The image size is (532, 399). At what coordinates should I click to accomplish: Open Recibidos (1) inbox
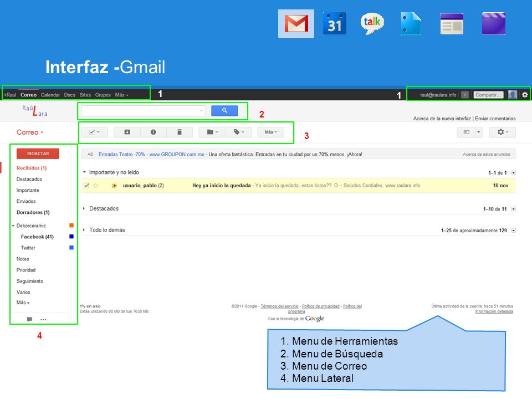pyautogui.click(x=32, y=168)
